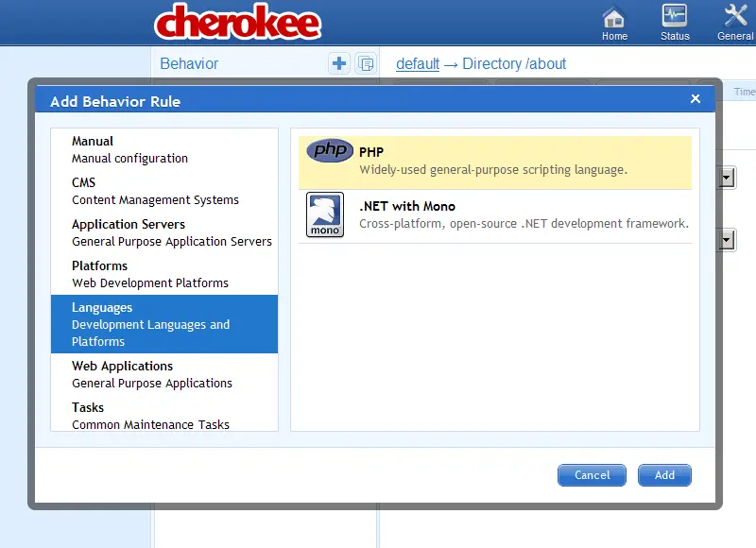The image size is (756, 548).
Task: Open the upper dropdown arrow behind the dialog
Action: click(x=727, y=178)
